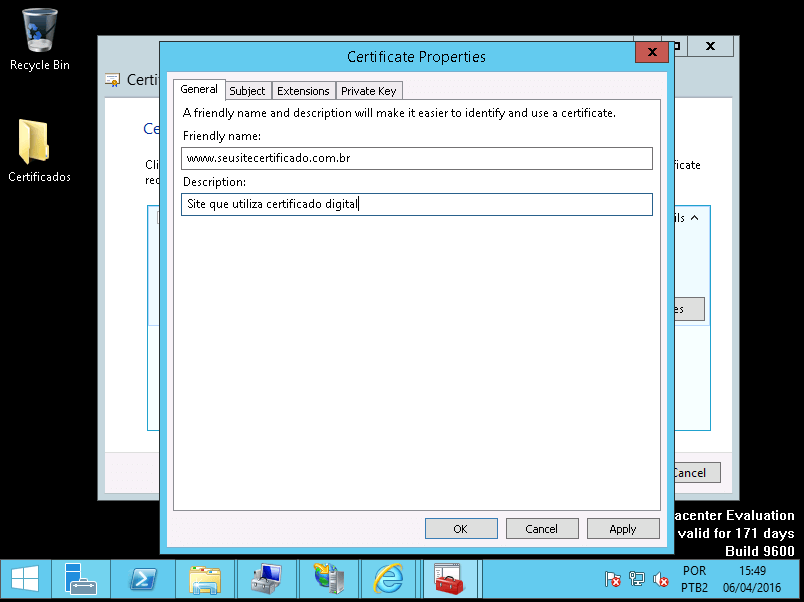This screenshot has height=602, width=804.
Task: Launch Server Manager from taskbar
Action: pos(81,579)
